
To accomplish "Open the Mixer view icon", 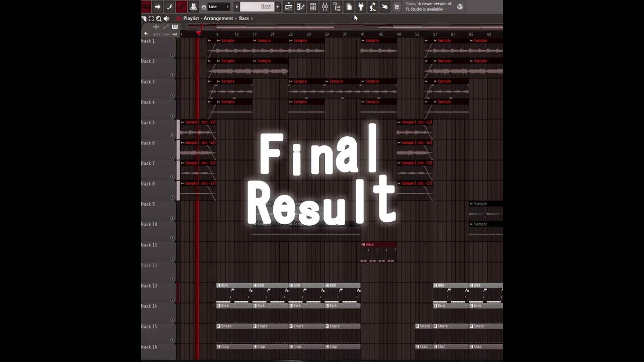I will tap(325, 7).
